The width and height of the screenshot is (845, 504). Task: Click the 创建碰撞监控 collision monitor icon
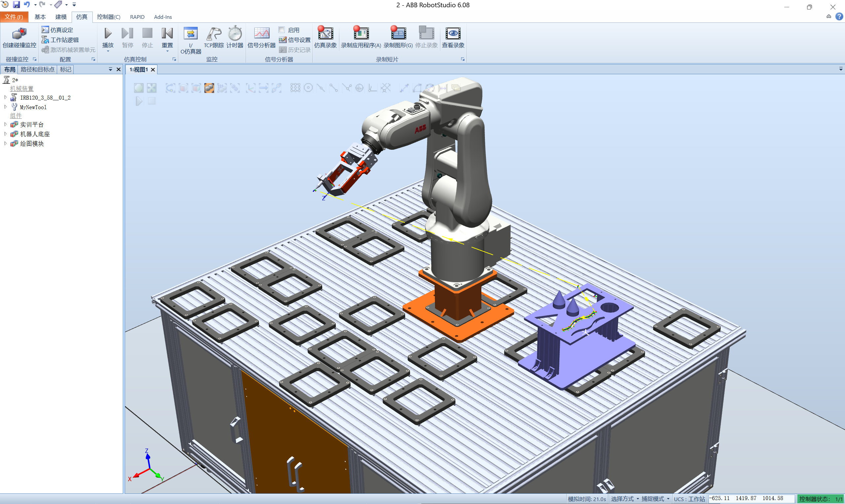(19, 33)
